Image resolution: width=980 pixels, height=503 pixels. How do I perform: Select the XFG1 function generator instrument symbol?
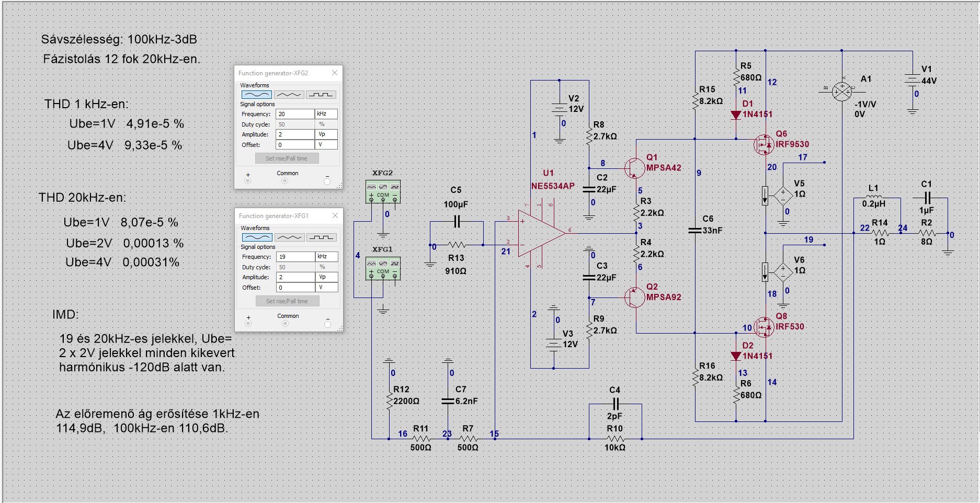tap(383, 268)
